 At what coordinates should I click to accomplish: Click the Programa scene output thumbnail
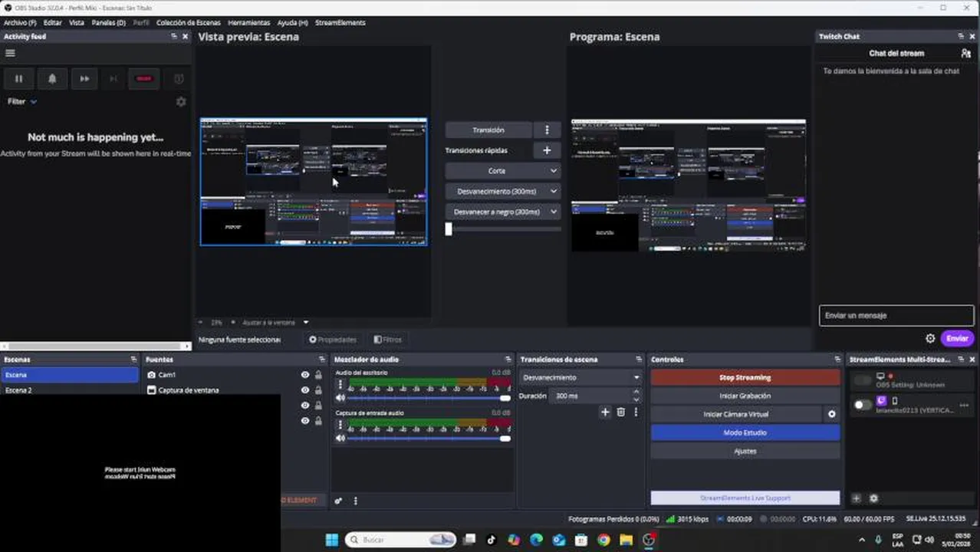(689, 185)
